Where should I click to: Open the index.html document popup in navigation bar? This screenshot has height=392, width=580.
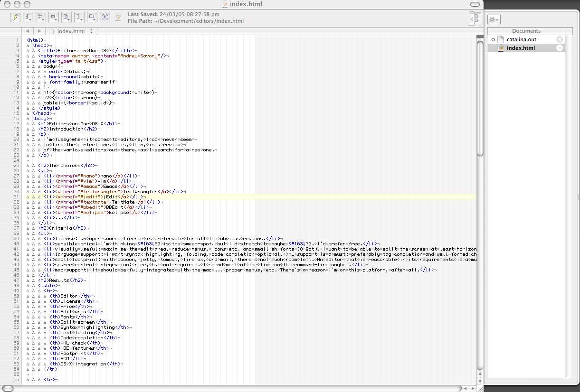(x=71, y=31)
